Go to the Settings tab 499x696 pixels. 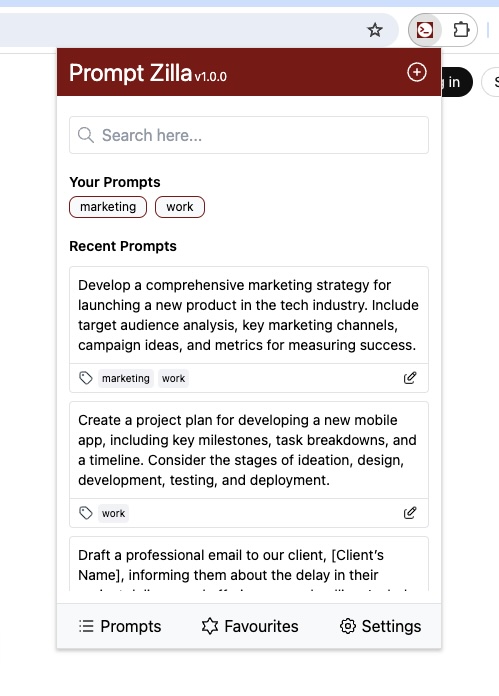(380, 626)
